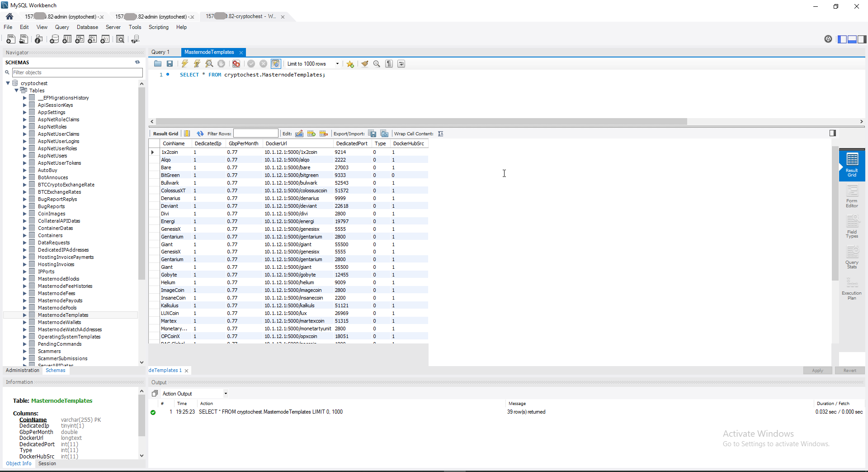Switch to the Administration tab
Screen dimensions: 868x472
coord(23,370)
